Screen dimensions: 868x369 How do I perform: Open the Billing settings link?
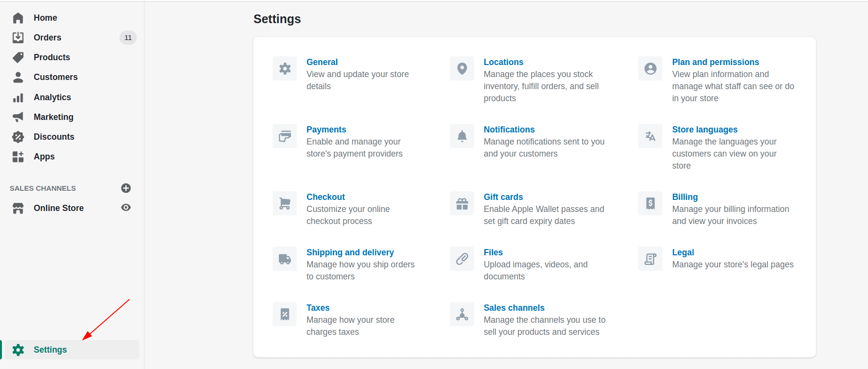tap(684, 197)
